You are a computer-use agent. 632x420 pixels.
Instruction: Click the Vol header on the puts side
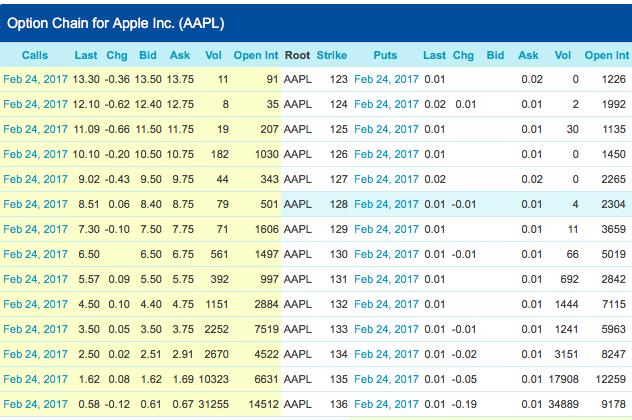click(563, 55)
